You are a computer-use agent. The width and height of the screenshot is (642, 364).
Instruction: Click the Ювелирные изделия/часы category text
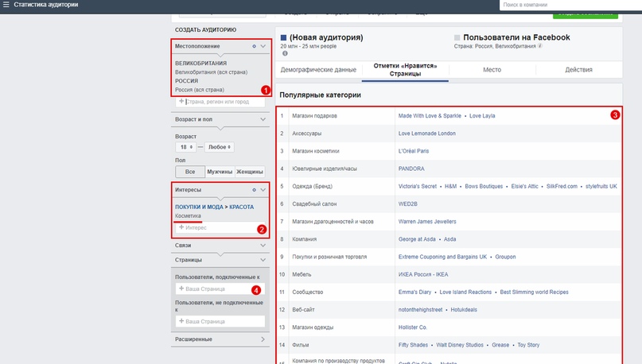pyautogui.click(x=325, y=168)
